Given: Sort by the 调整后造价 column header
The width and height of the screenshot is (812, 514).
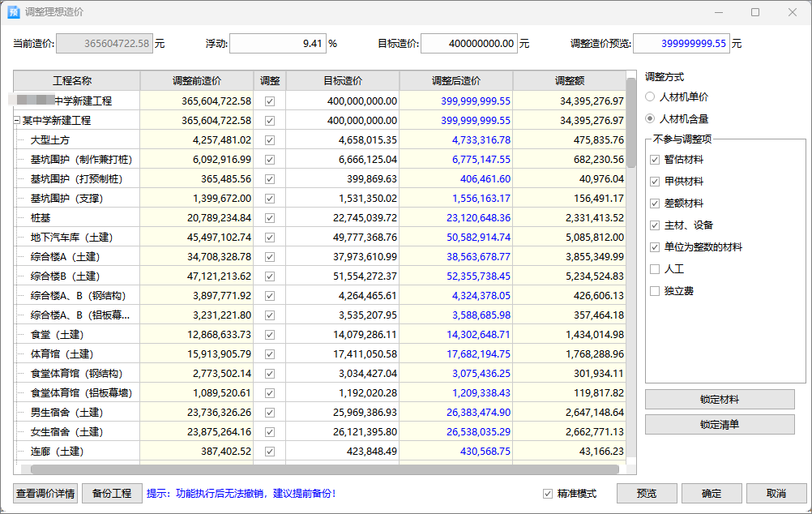Looking at the screenshot, I should coord(455,81).
